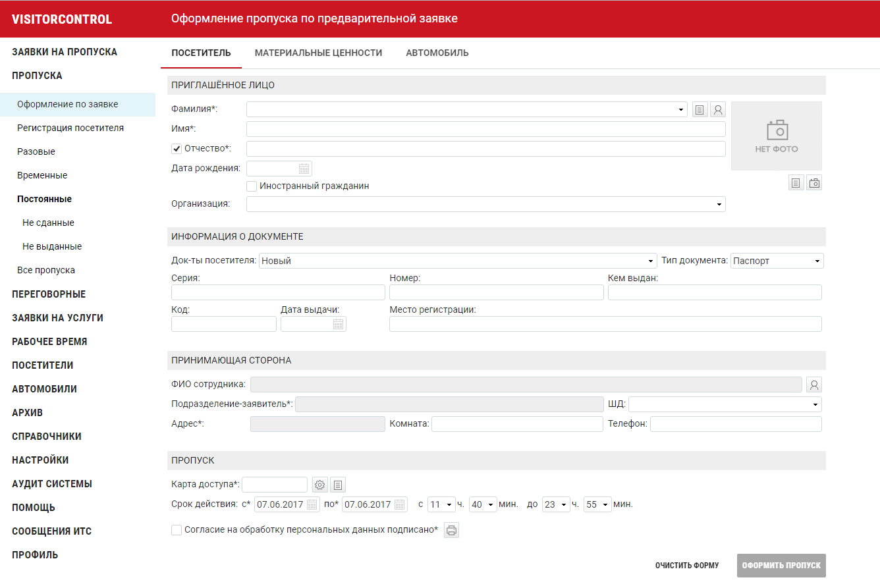Click into the Серия input field

coord(278,292)
